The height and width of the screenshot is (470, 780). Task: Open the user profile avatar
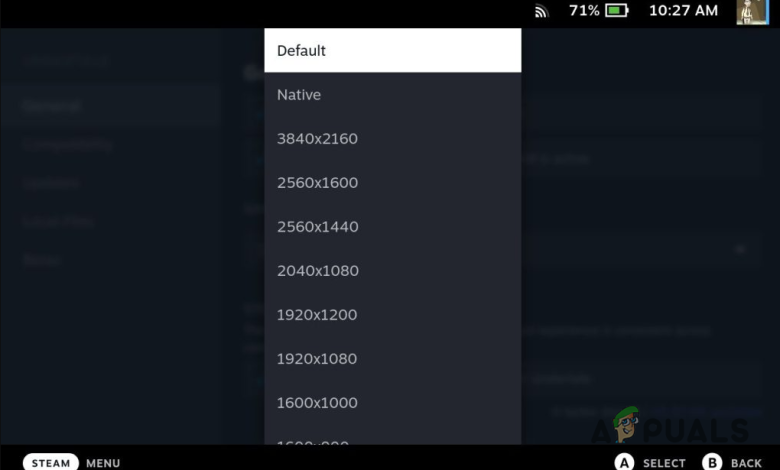click(753, 12)
